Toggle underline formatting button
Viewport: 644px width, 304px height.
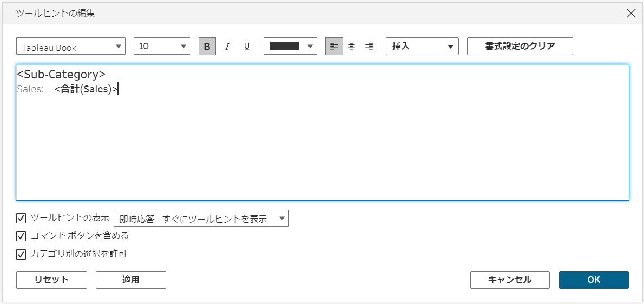(247, 47)
